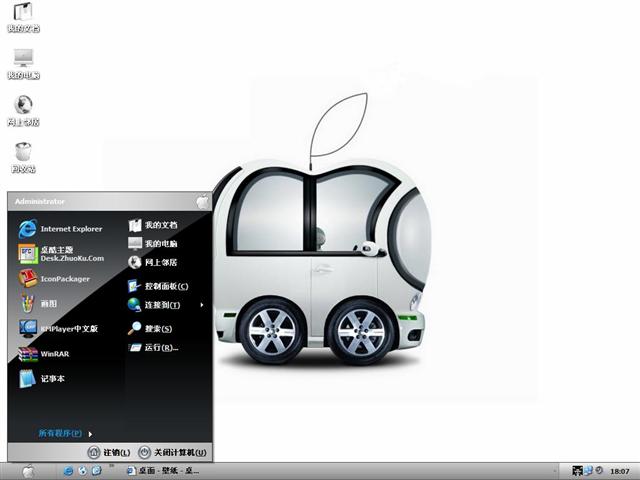Click the 关闭计算机(U) shut down button
640x480 pixels.
click(172, 452)
